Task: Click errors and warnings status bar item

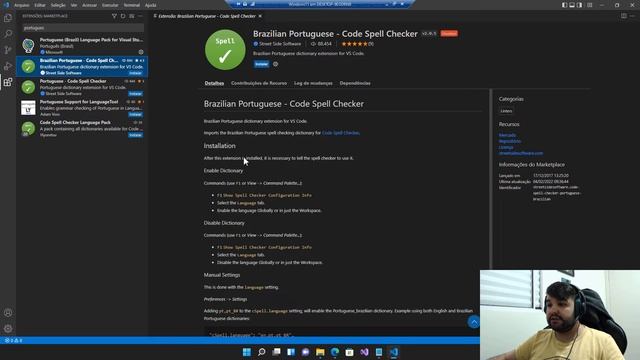Action: coord(13,340)
